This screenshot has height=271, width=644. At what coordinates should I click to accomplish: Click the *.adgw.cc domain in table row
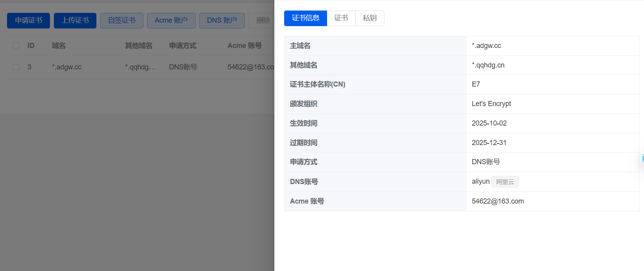click(x=67, y=67)
